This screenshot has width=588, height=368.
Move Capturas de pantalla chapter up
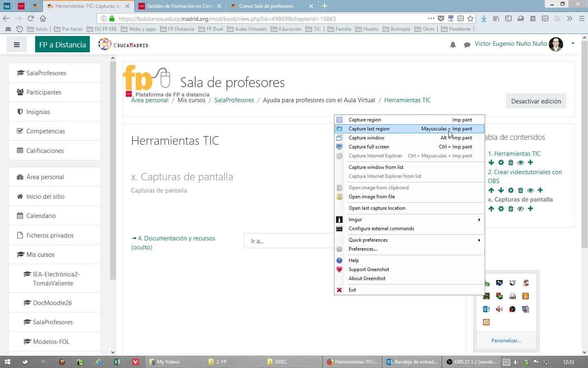pos(491,209)
